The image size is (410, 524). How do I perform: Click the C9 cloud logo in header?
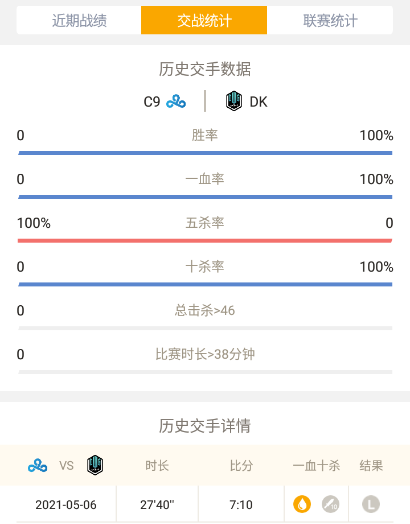click(176, 102)
